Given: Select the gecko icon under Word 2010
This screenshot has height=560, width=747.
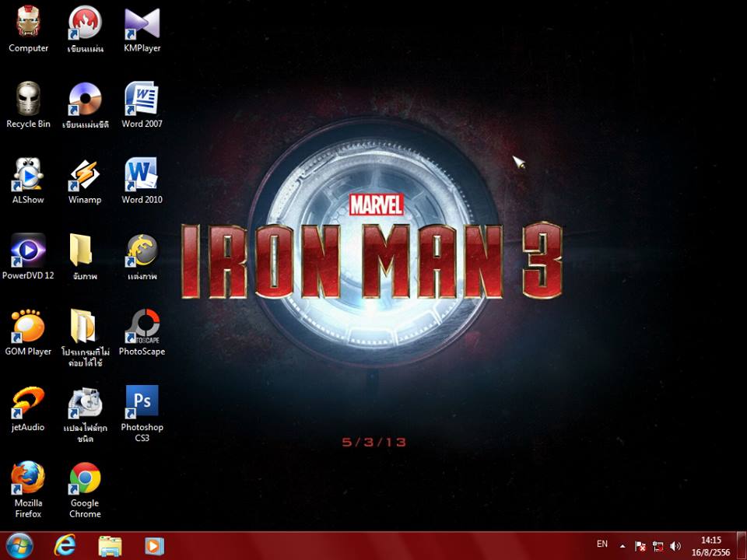Looking at the screenshot, I should tap(142, 256).
